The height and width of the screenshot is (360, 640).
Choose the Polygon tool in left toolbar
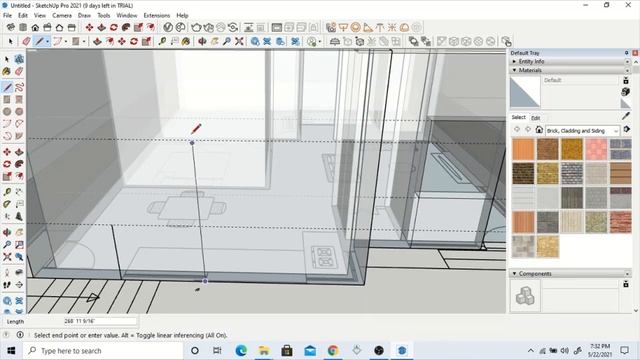click(x=19, y=111)
